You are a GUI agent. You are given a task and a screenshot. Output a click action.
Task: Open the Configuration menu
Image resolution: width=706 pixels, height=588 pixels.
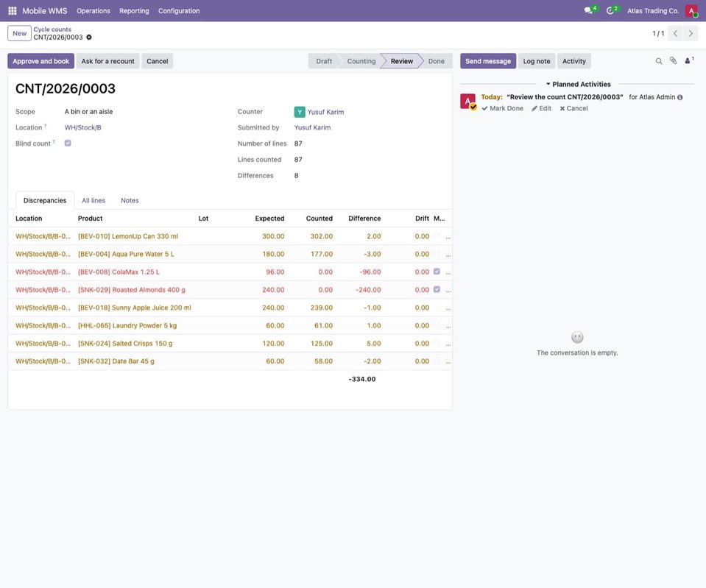pos(179,11)
